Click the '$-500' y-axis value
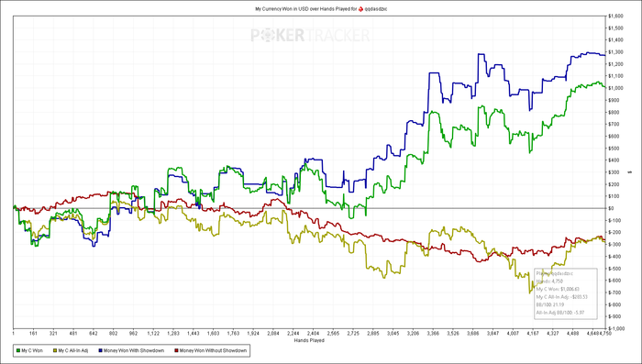The image size is (642, 364). pos(614,269)
